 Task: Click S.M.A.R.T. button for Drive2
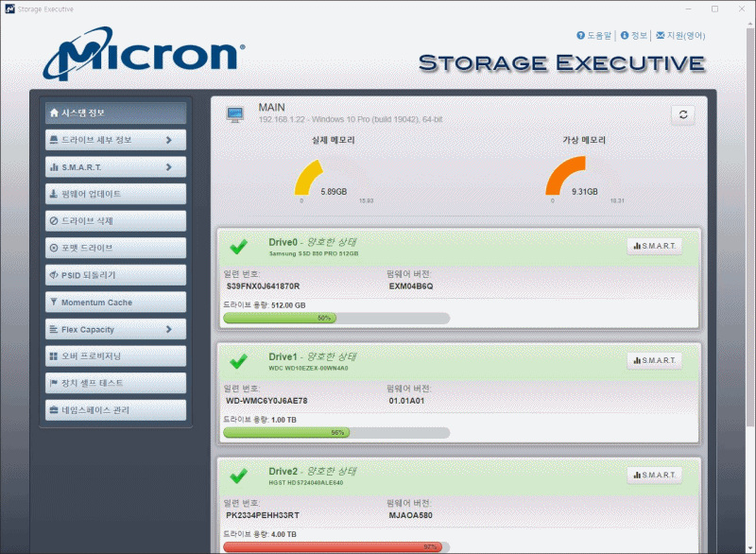pyautogui.click(x=654, y=475)
